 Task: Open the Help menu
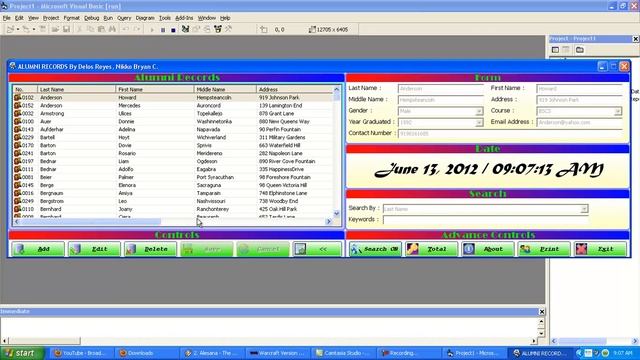225,18
